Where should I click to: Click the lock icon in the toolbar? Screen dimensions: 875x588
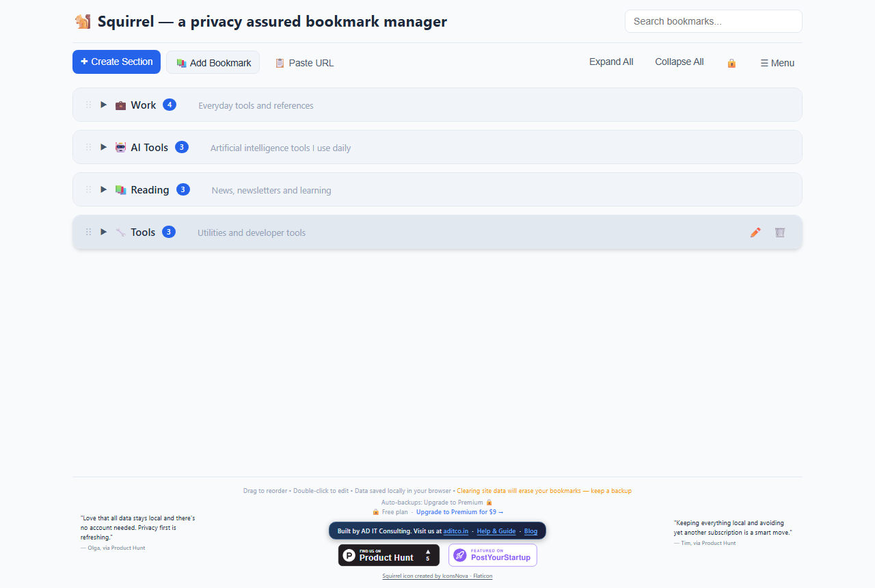(x=731, y=63)
